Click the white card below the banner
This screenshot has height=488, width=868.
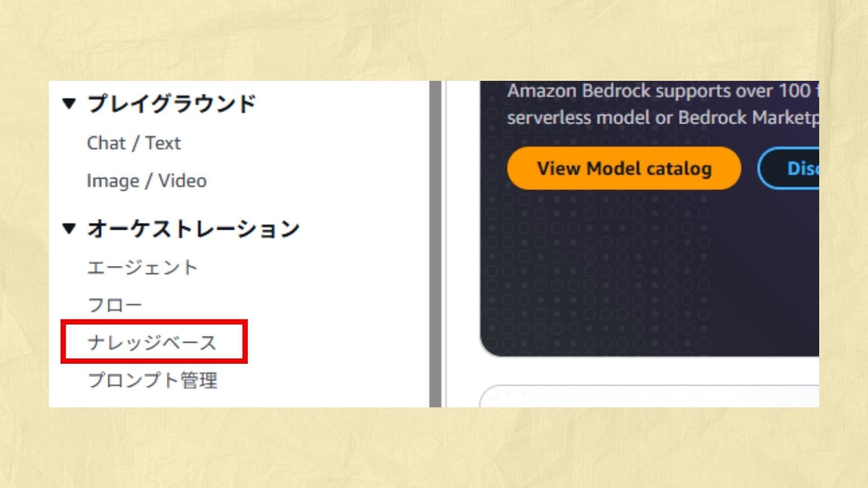click(649, 396)
